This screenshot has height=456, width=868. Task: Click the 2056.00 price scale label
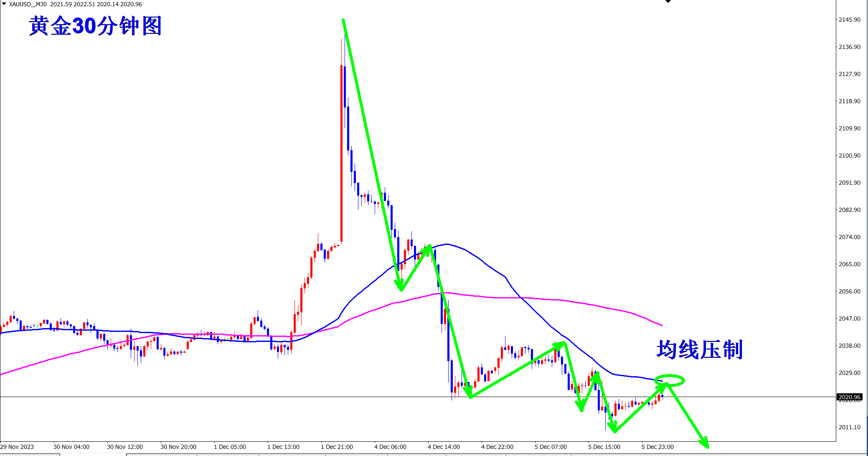tap(849, 291)
